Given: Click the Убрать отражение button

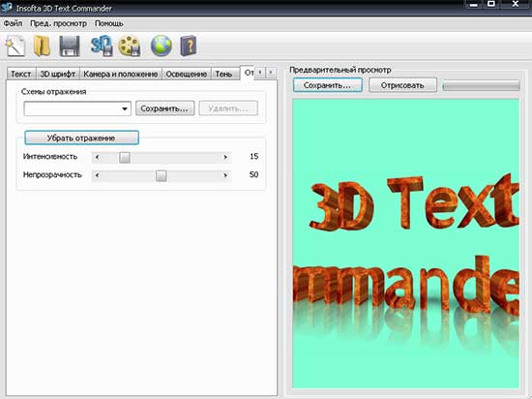Looking at the screenshot, I should 81,138.
